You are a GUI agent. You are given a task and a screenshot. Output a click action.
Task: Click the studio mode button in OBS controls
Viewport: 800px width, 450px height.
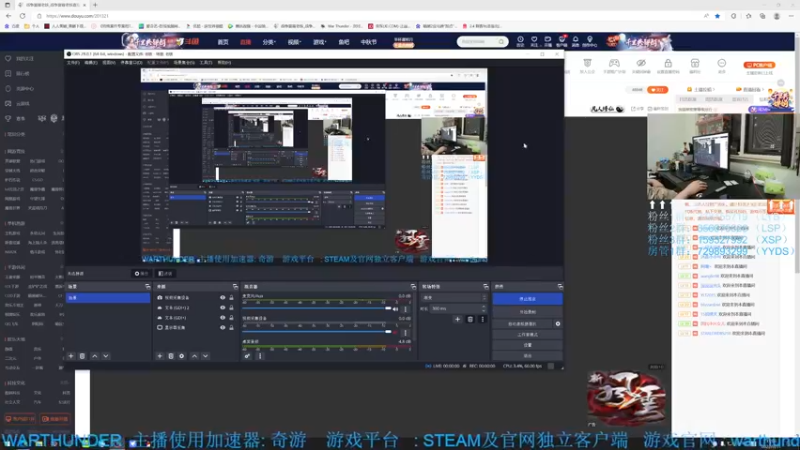click(x=528, y=335)
